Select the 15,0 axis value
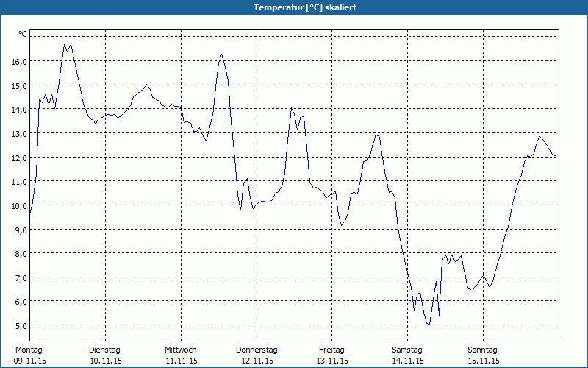 coord(19,85)
